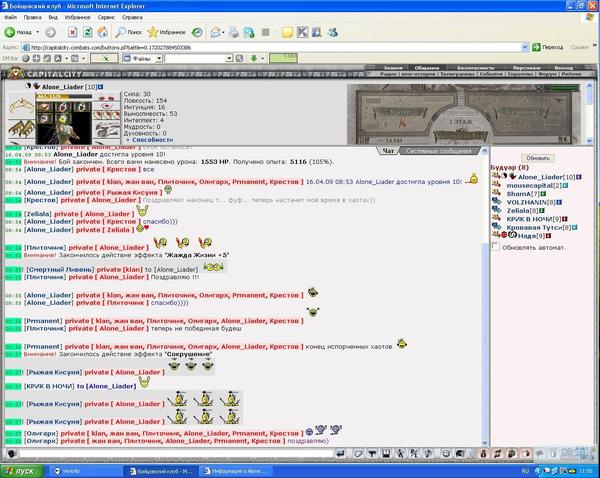This screenshot has height=478, width=600.
Task: Click the chat scrollbar down arrow
Action: click(x=485, y=443)
